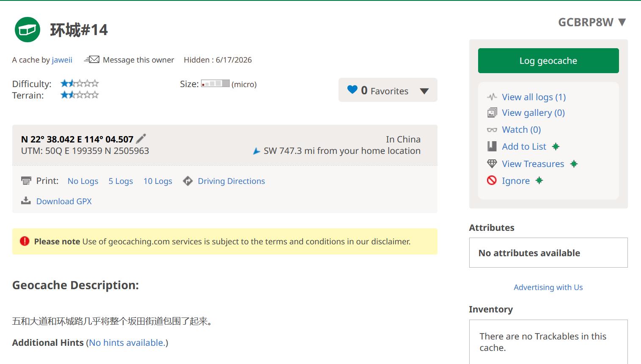Click Message this owner link

pyautogui.click(x=138, y=60)
